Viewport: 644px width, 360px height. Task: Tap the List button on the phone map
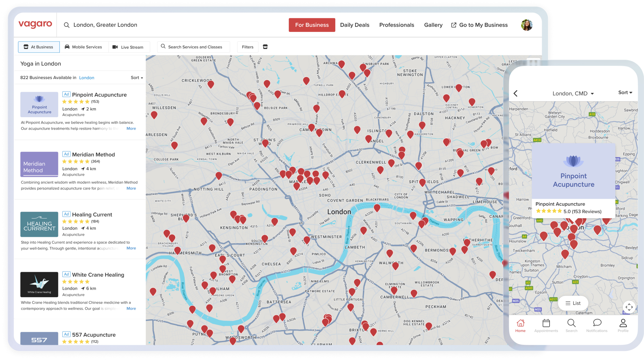573,303
